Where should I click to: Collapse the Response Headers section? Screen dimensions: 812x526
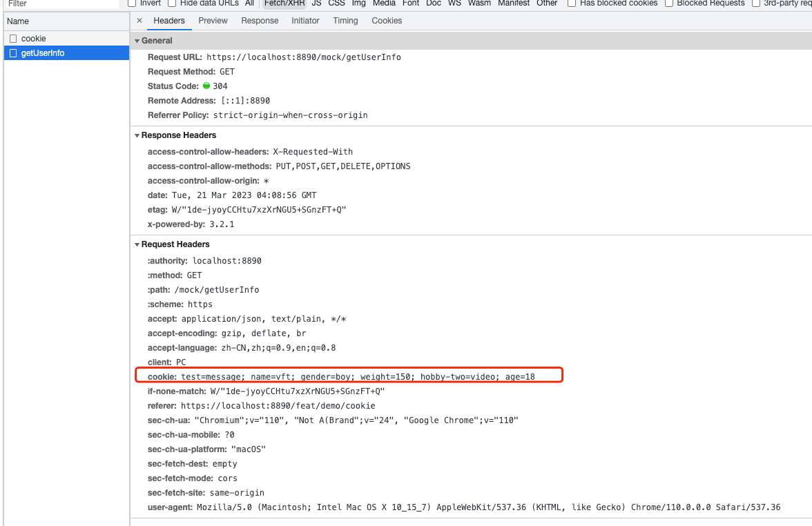tap(137, 135)
